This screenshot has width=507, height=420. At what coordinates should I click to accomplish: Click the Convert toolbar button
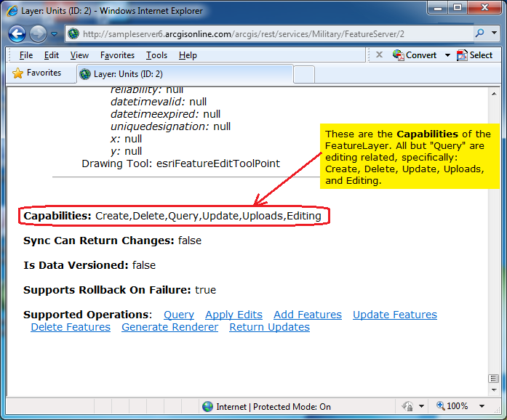coord(415,55)
